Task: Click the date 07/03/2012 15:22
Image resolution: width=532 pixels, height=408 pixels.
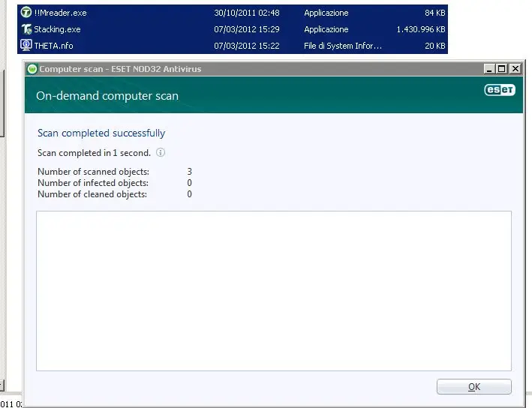Action: coord(247,46)
